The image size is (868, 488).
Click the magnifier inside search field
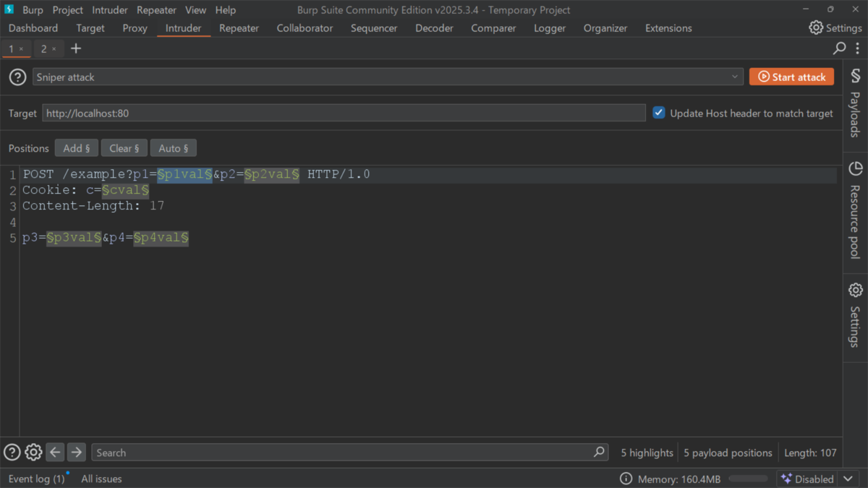coord(599,452)
